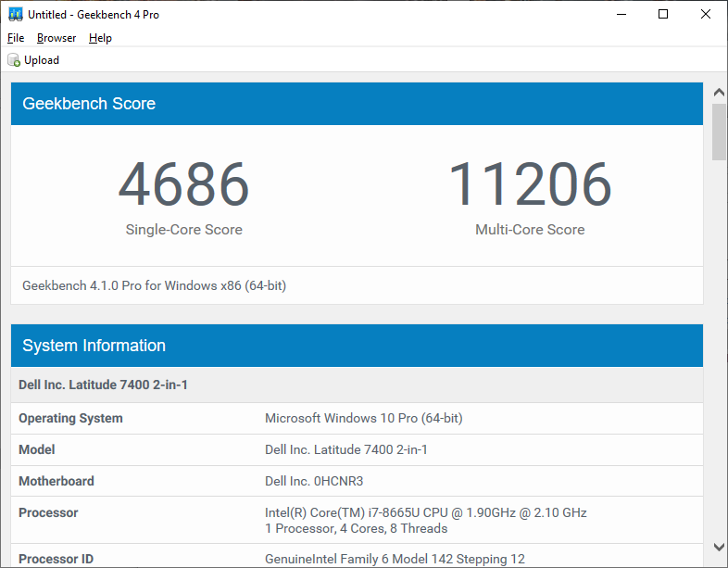Click the Multi-Core Score label
This screenshot has width=728, height=568.
pos(530,230)
